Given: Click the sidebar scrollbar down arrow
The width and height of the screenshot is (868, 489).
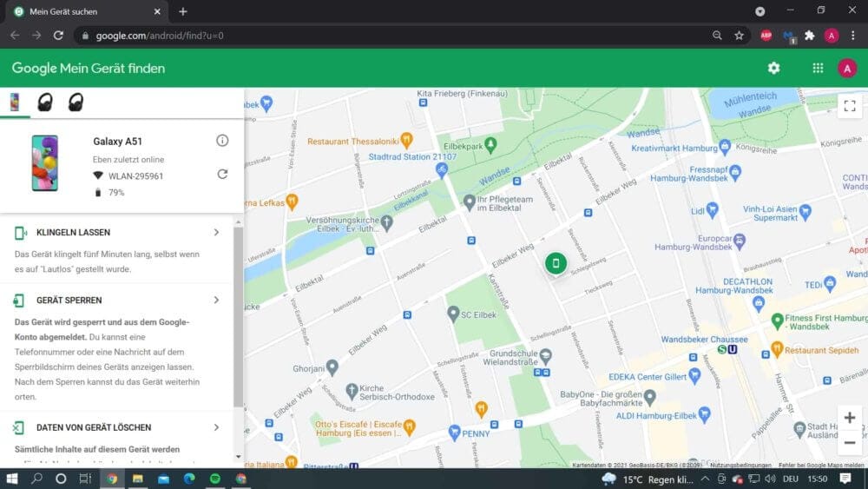Looking at the screenshot, I should (239, 457).
